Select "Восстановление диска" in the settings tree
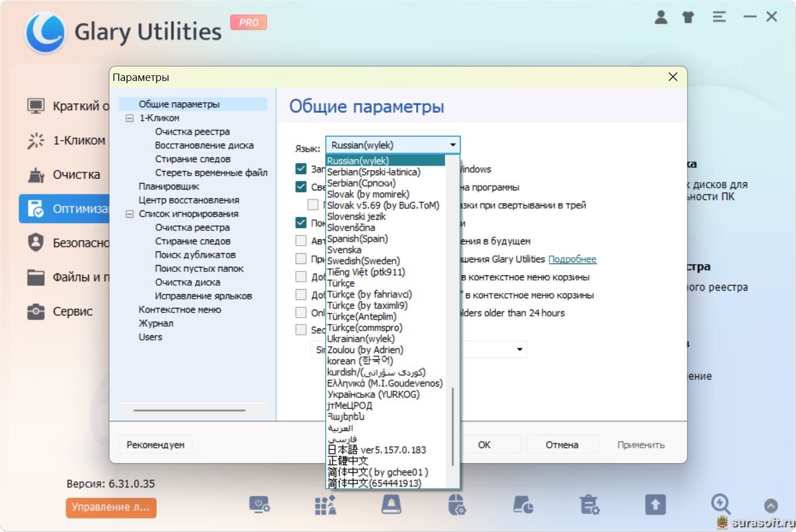 (x=204, y=145)
